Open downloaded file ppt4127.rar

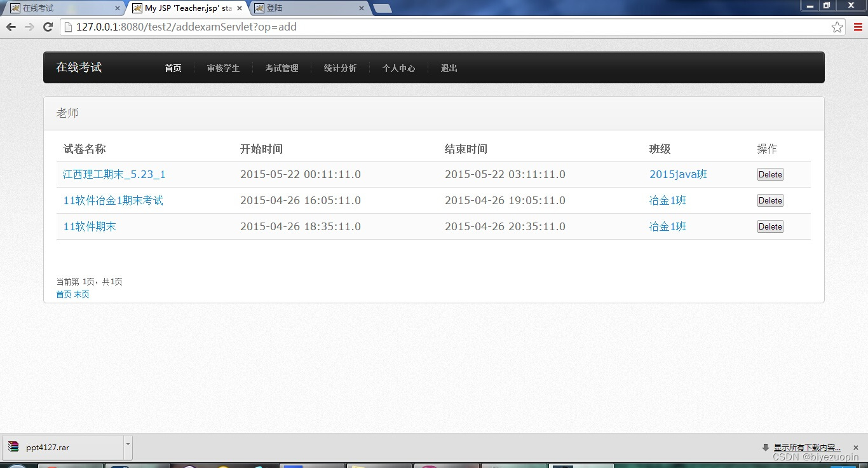click(x=62, y=448)
